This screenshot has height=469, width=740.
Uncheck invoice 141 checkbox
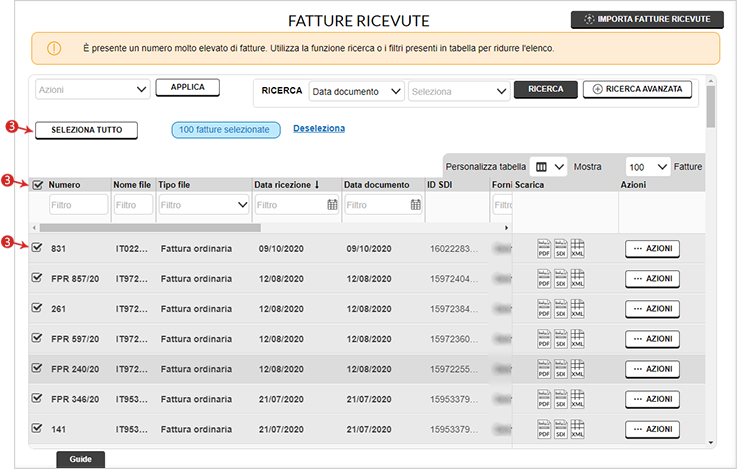37,428
